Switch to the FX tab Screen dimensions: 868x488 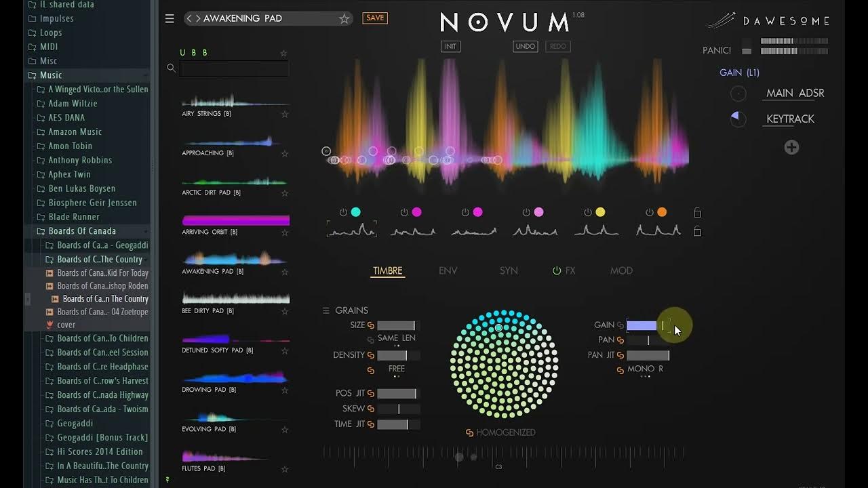click(570, 270)
